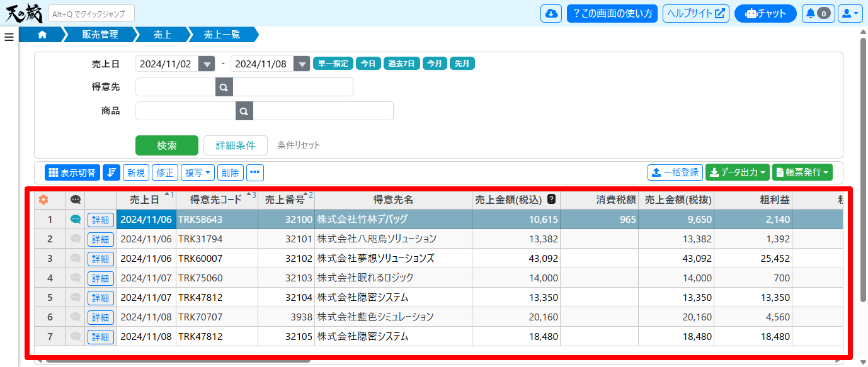Viewport: 868px width, 367px height.
Task: Click the orange gear icon in table header
Action: 43,200
